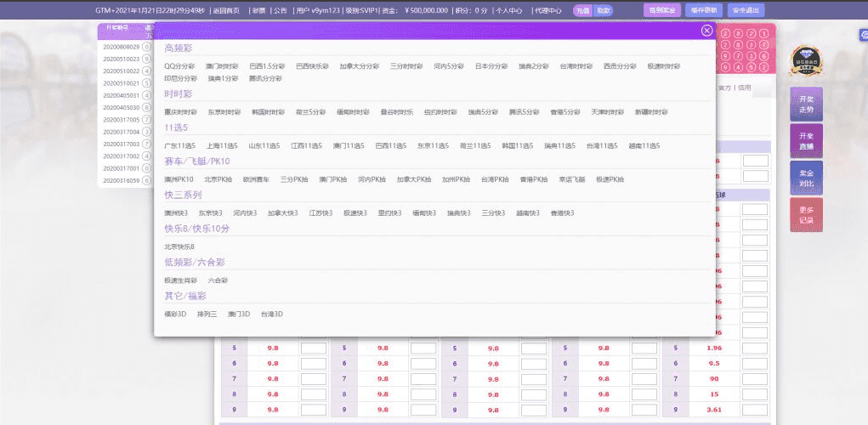868x425 pixels.
Task: Select 福彩3D lottery
Action: pos(175,314)
